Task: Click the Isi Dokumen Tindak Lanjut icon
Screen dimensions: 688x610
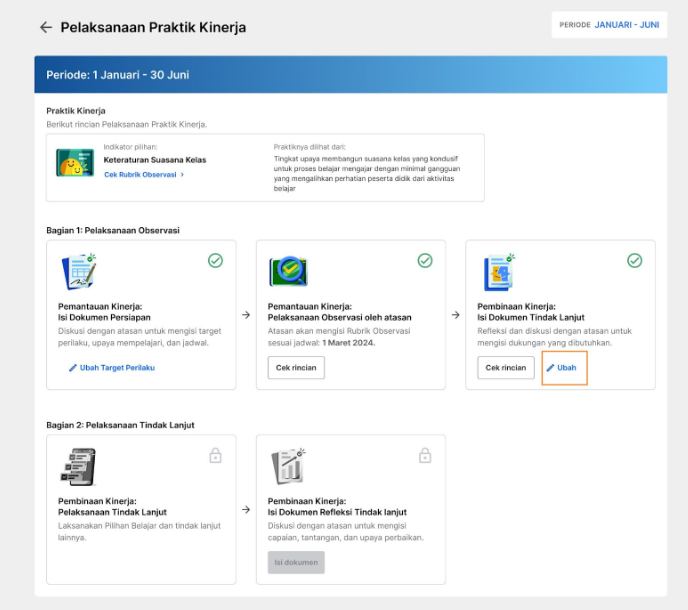Action: pyautogui.click(x=499, y=272)
